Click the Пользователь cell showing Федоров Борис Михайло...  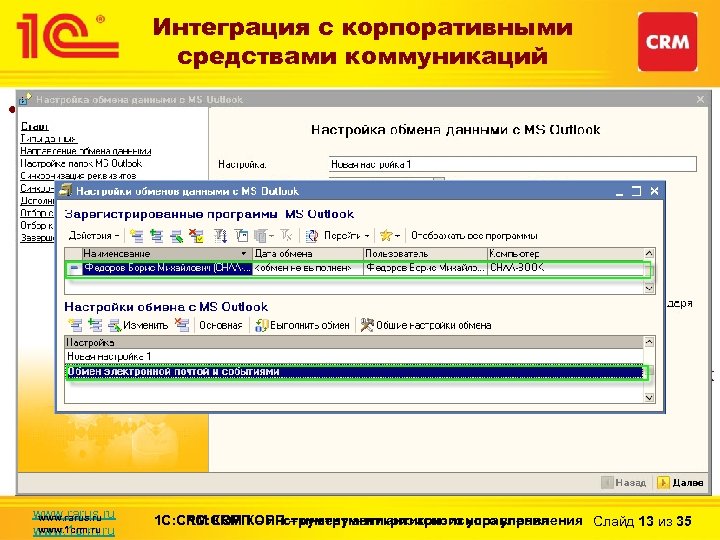click(425, 268)
